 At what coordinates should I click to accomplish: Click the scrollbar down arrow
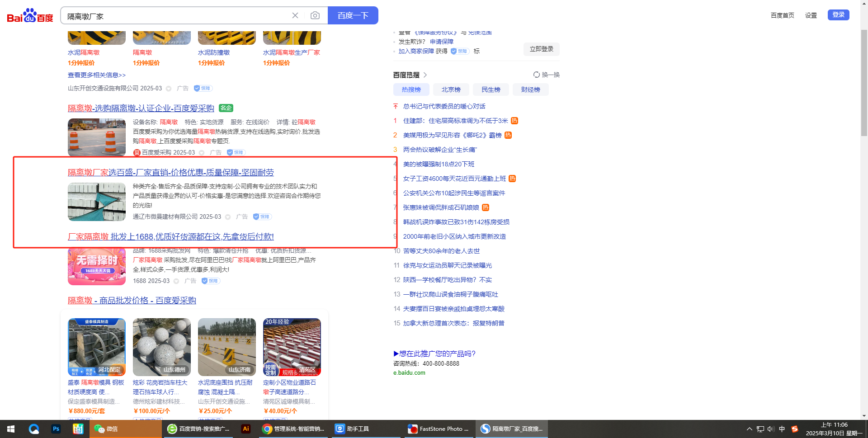click(x=864, y=416)
